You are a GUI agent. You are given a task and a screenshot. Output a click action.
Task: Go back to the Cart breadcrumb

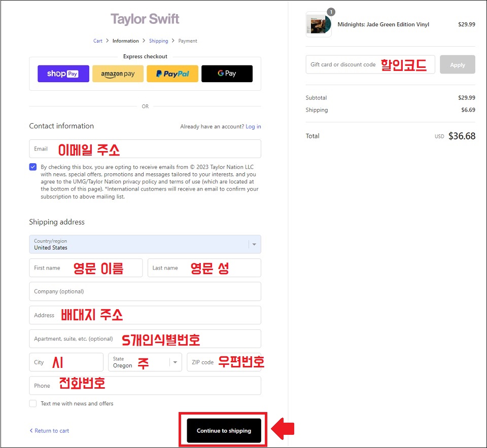point(98,41)
